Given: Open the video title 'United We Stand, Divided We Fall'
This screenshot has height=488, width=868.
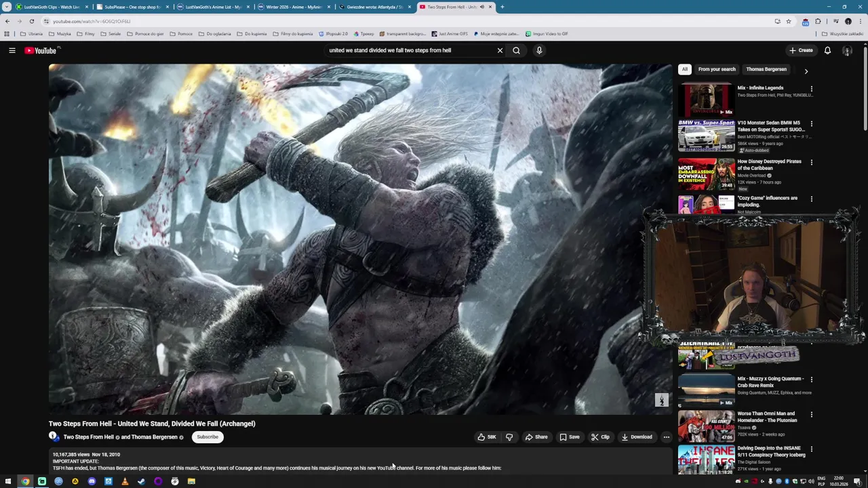Looking at the screenshot, I should (152, 424).
